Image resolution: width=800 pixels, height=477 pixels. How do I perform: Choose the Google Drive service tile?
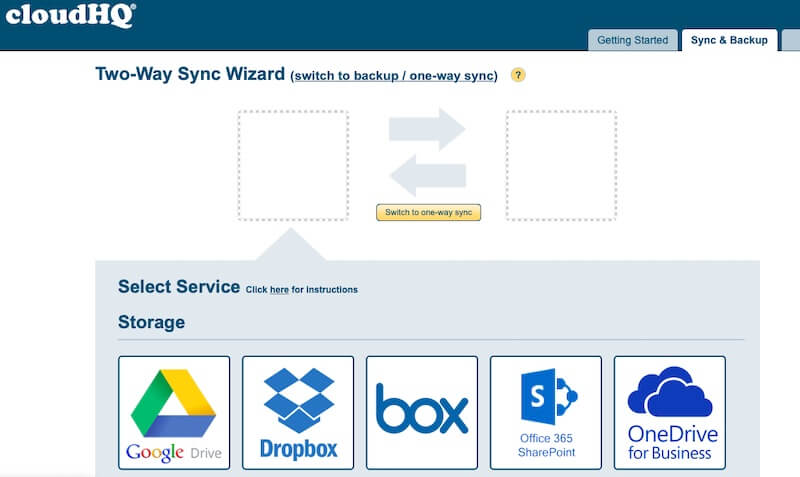174,413
